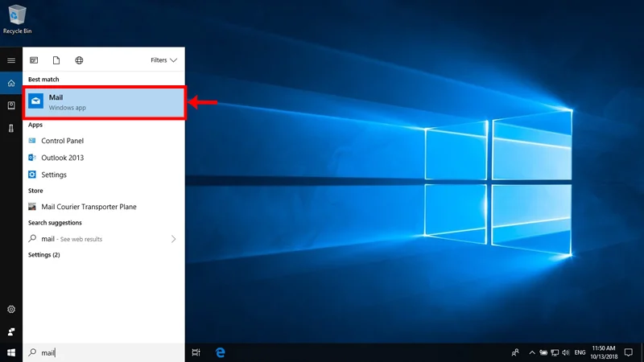Show hidden system tray icons
The width and height of the screenshot is (644, 362).
click(532, 352)
